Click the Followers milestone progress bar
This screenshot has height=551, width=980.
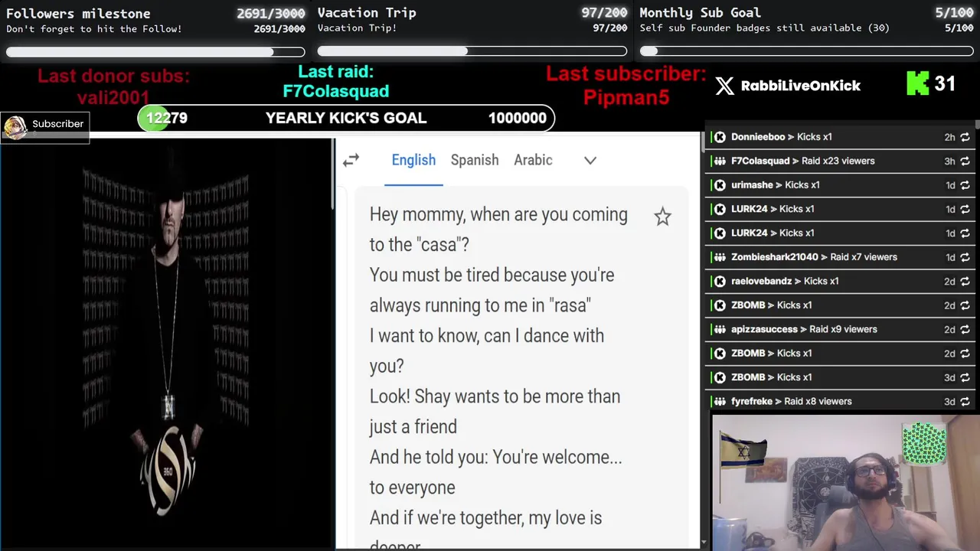point(155,52)
